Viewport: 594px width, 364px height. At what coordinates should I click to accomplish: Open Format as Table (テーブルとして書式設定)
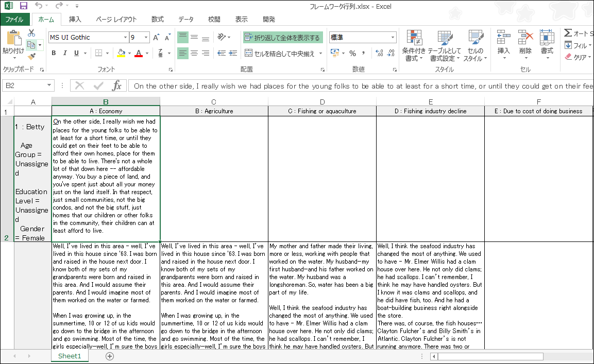[445, 45]
